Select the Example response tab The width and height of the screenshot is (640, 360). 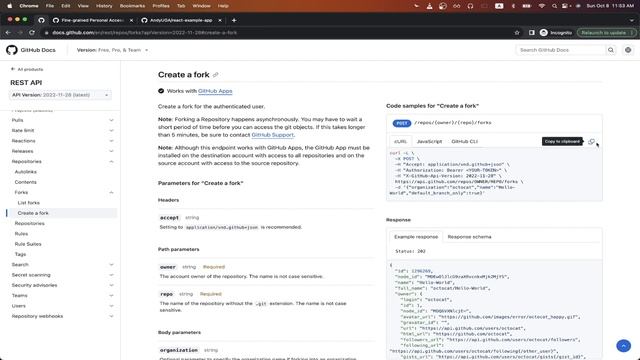[416, 237]
